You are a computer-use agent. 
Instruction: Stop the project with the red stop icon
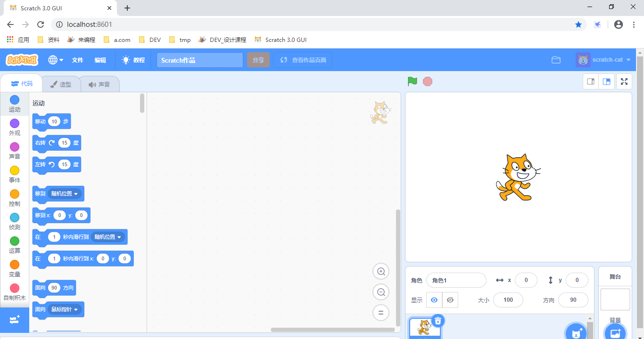427,81
